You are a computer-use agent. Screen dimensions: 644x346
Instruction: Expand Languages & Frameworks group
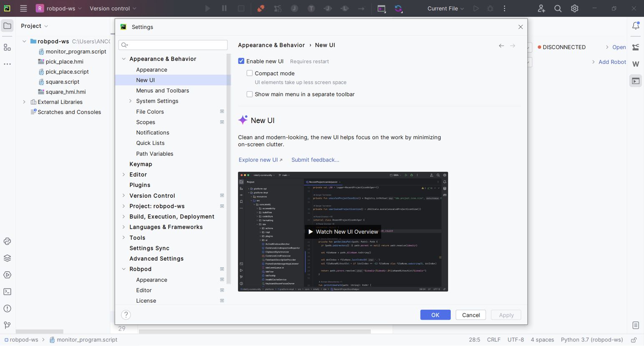coord(124,227)
